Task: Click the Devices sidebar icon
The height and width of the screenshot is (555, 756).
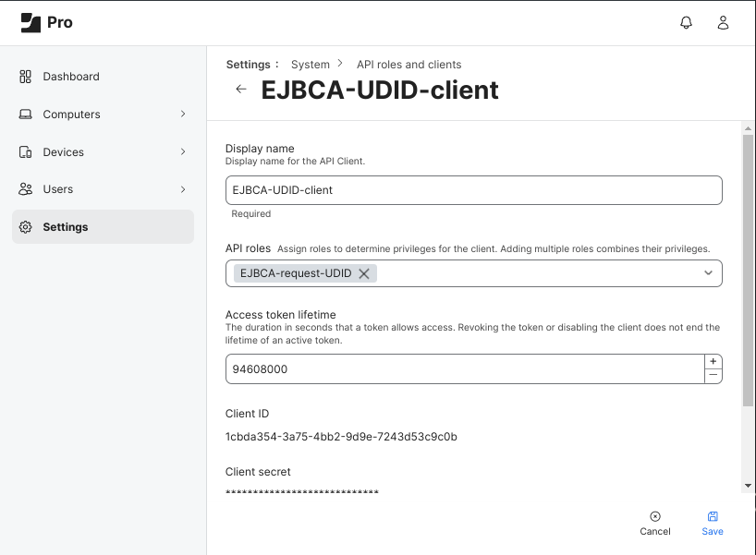Action: pyautogui.click(x=23, y=151)
